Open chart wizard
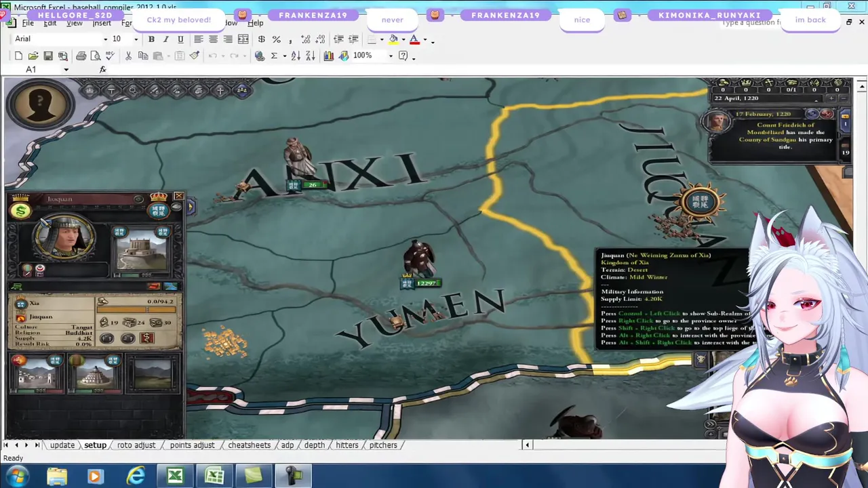Viewport: 868px width, 488px height. (329, 56)
